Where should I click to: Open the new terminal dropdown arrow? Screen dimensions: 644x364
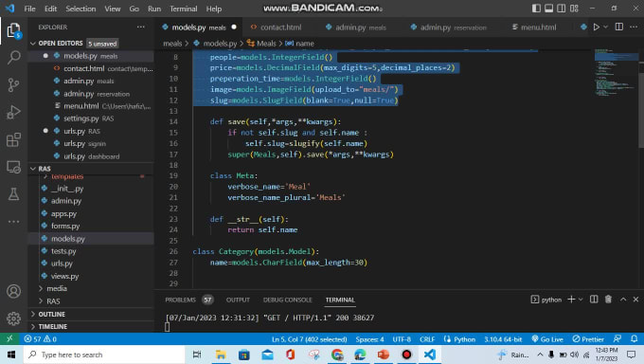pos(581,300)
